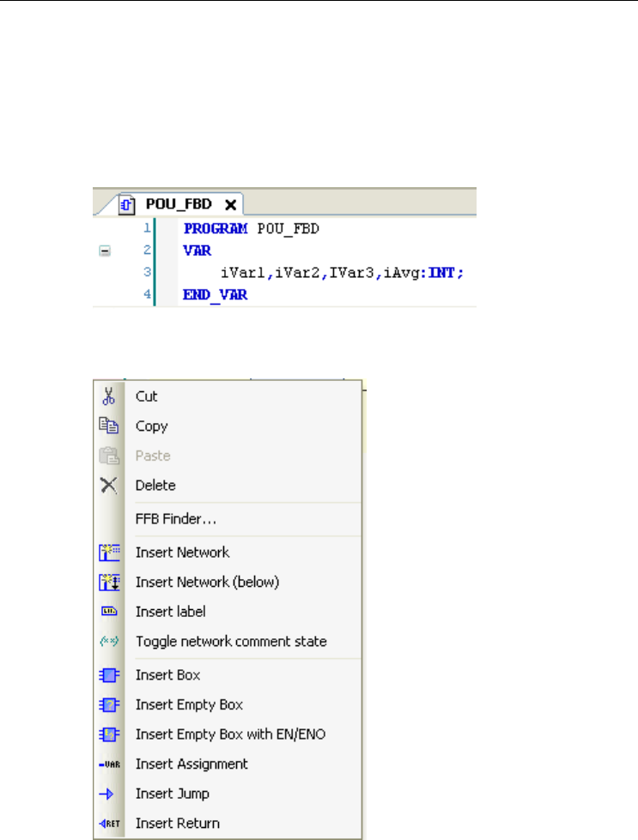Click the blue arrow Insert Jump icon
Screen dimensions: 638x840
coord(106,794)
